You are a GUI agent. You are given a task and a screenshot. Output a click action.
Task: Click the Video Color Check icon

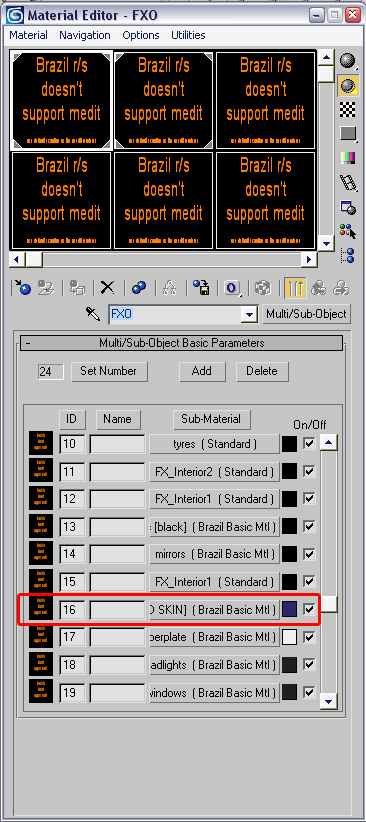pyautogui.click(x=347, y=158)
